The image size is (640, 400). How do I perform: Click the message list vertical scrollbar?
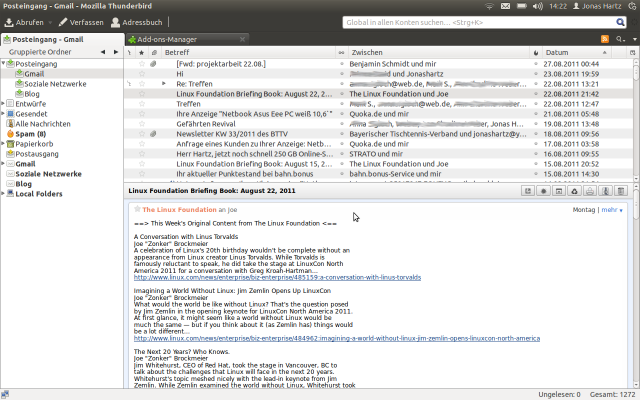[x=636, y=120]
